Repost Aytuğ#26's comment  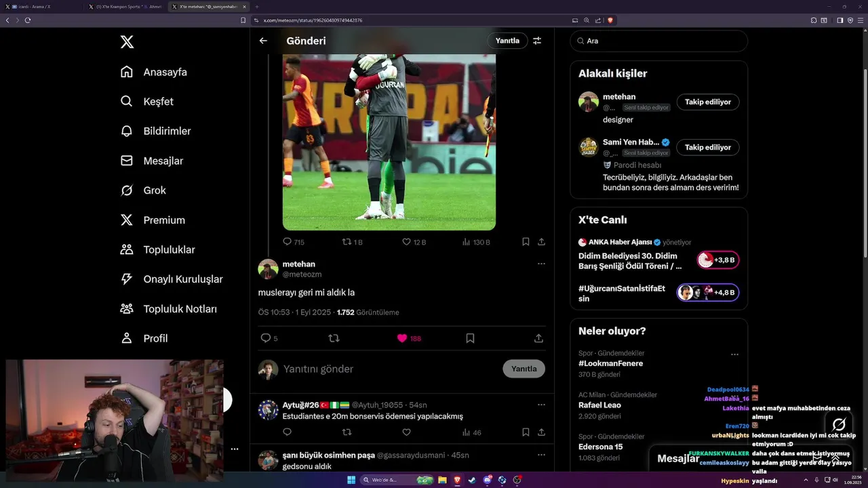(347, 432)
